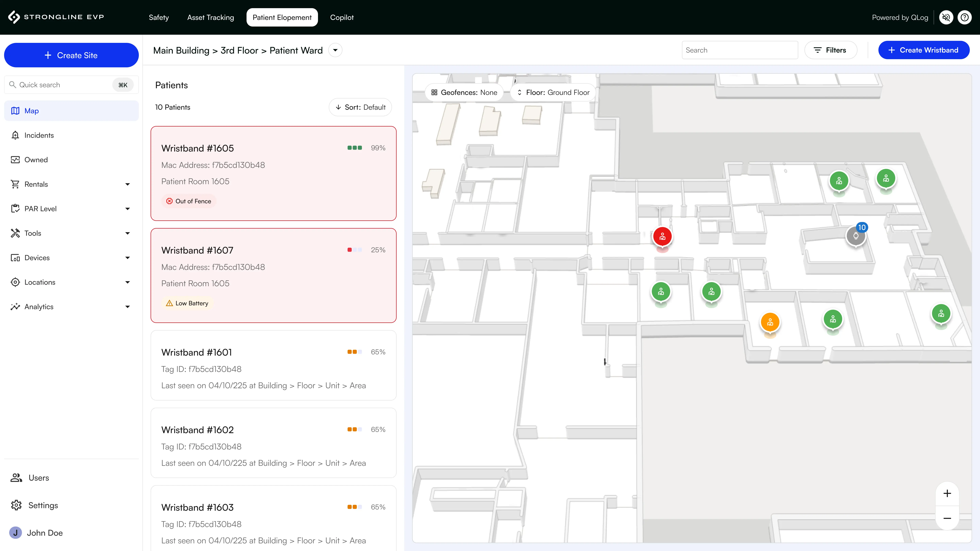Click Main Building in the breadcrumb
The image size is (980, 551).
pos(181,51)
